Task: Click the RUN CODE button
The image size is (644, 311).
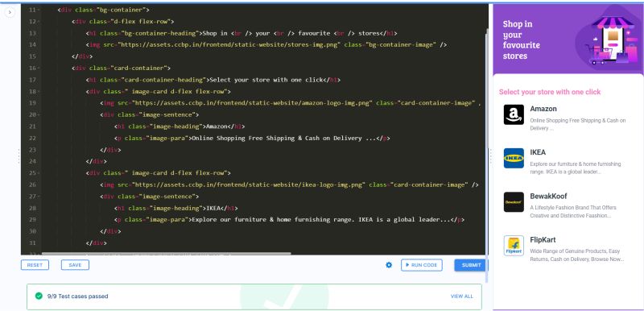Action: pyautogui.click(x=421, y=265)
